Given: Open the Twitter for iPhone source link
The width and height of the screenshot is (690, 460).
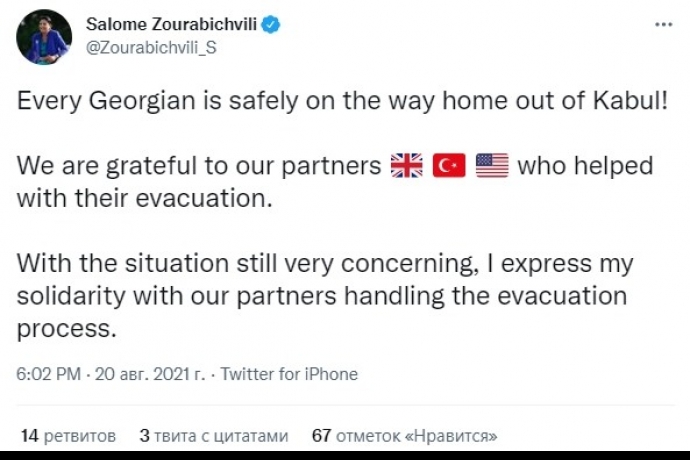Looking at the screenshot, I should click(x=289, y=374).
